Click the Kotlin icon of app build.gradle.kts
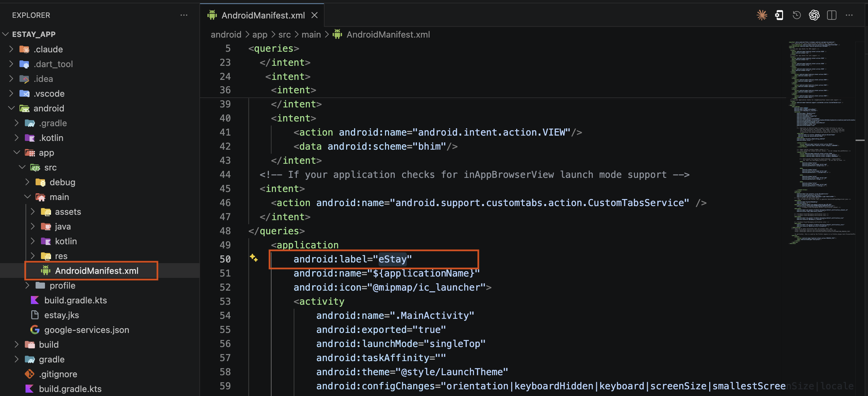The width and height of the screenshot is (868, 396). click(35, 300)
